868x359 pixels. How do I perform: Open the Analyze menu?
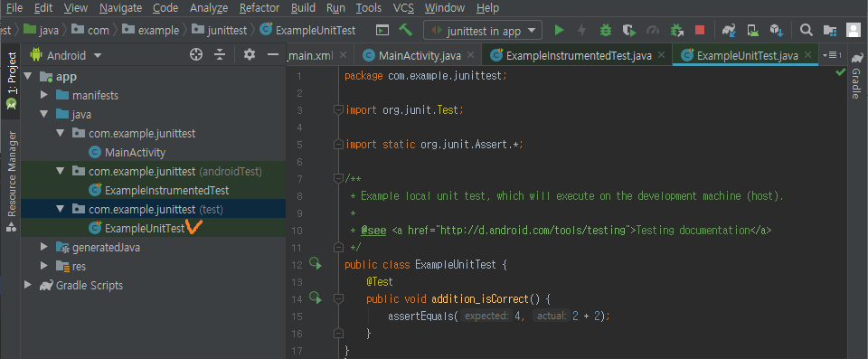point(209,8)
